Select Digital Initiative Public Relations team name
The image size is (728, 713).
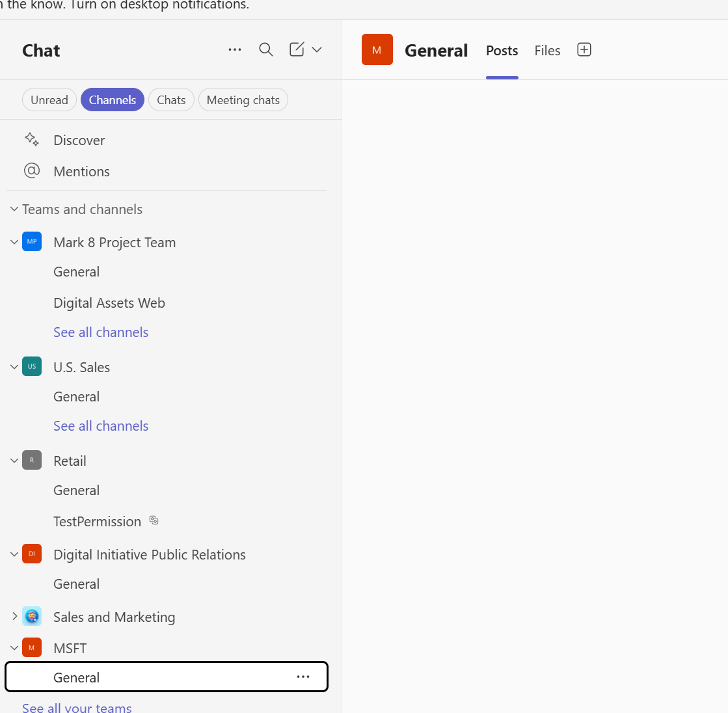[x=150, y=555]
